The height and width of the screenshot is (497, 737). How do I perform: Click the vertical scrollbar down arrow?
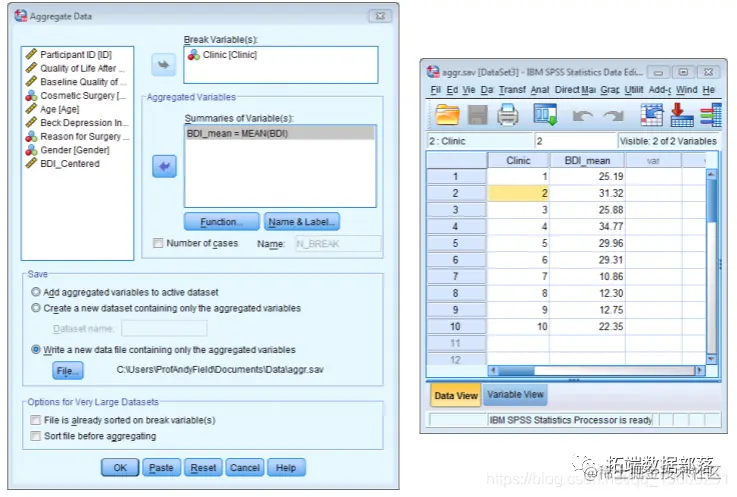[x=711, y=359]
